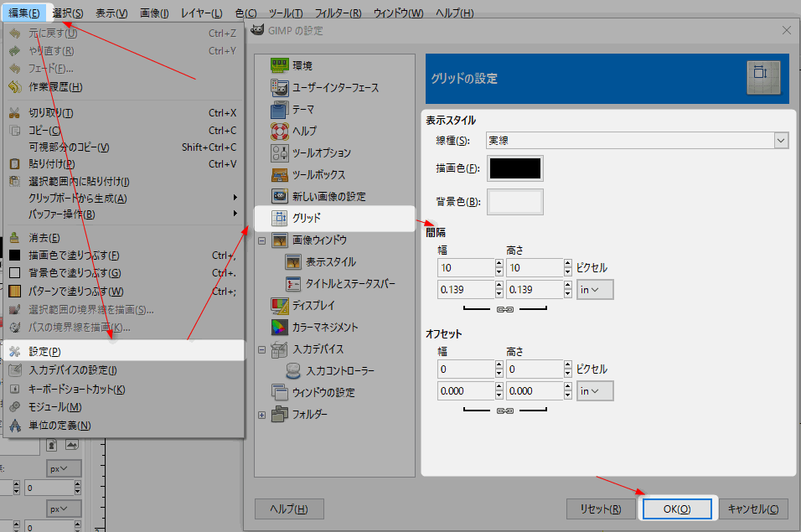Click the 間隔 inch width field showing 0.139
801x532 pixels.
(x=467, y=290)
